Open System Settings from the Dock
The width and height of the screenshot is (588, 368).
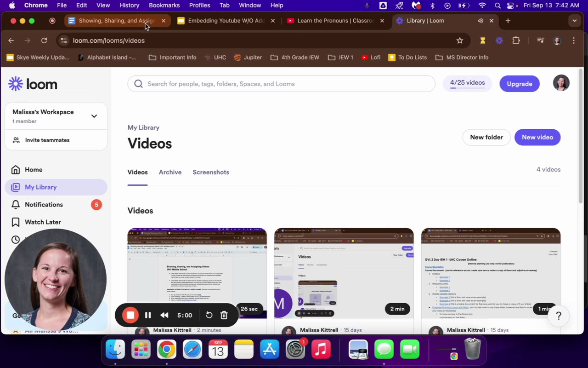tap(295, 350)
